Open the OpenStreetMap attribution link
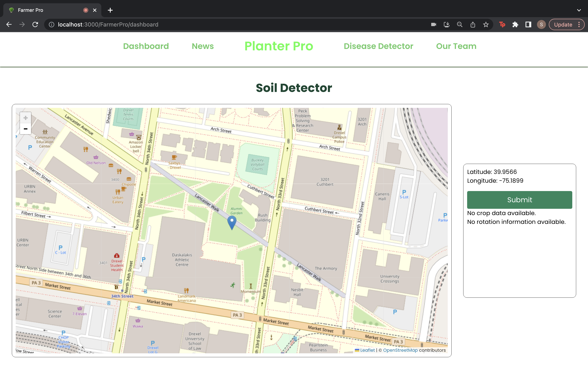Image resolution: width=588 pixels, height=367 pixels. (400, 350)
